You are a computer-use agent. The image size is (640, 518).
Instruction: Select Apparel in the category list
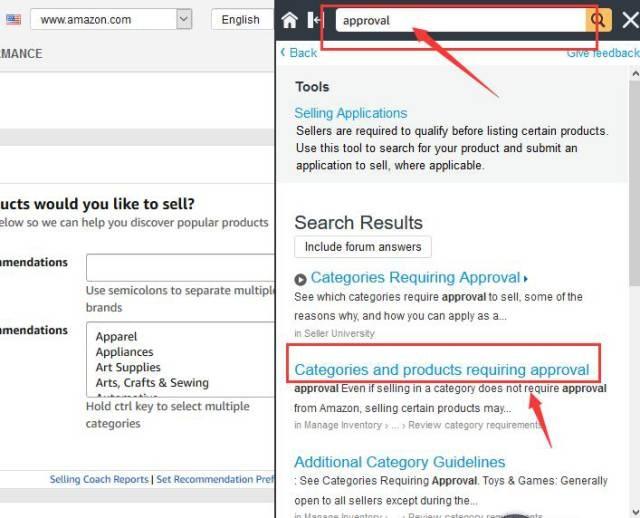116,337
